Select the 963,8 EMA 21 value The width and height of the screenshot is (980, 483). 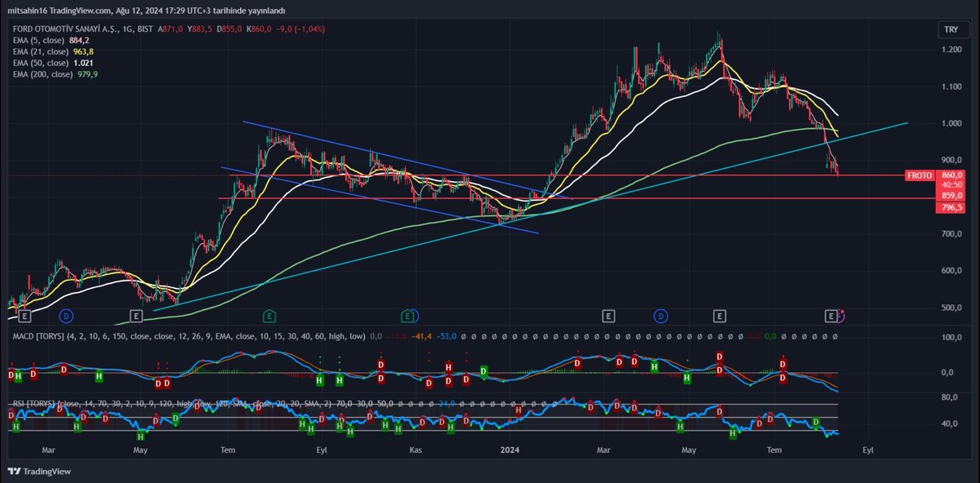84,51
